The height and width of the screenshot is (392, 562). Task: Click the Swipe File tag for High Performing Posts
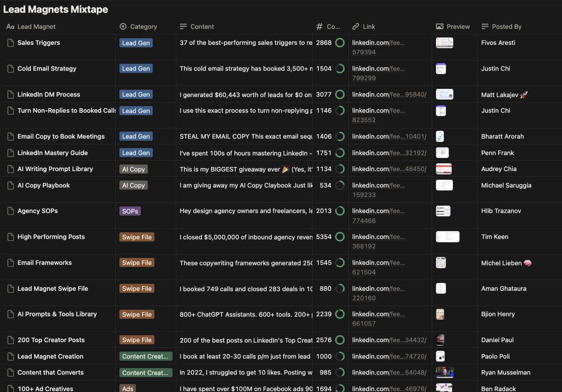pos(137,237)
